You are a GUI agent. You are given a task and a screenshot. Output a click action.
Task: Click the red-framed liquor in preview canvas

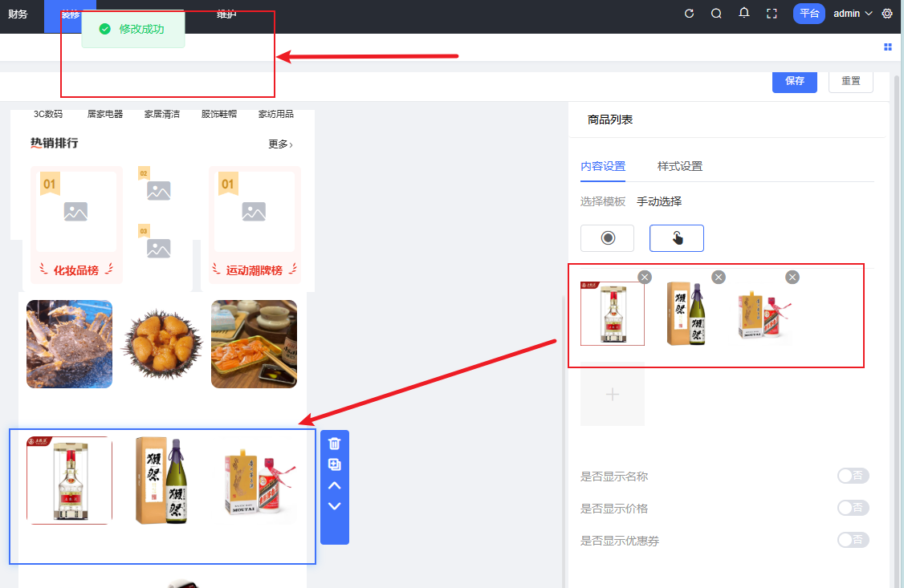coord(69,481)
